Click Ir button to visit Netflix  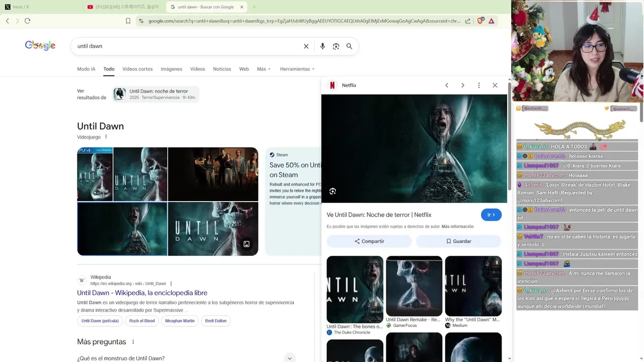point(491,215)
